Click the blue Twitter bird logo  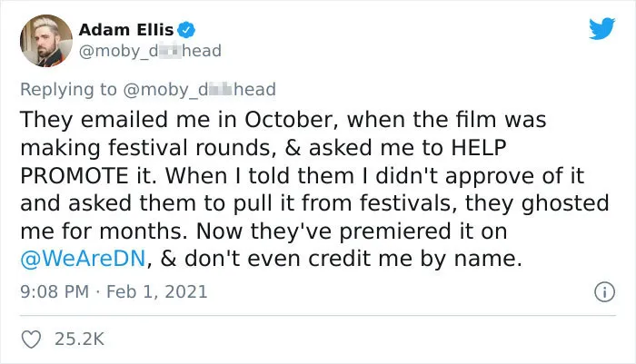coord(601,29)
